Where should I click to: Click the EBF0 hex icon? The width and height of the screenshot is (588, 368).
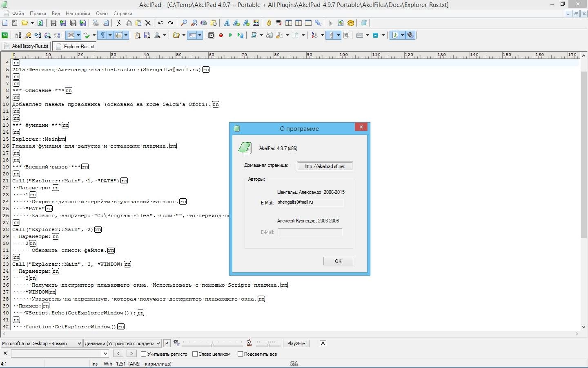pos(346,35)
